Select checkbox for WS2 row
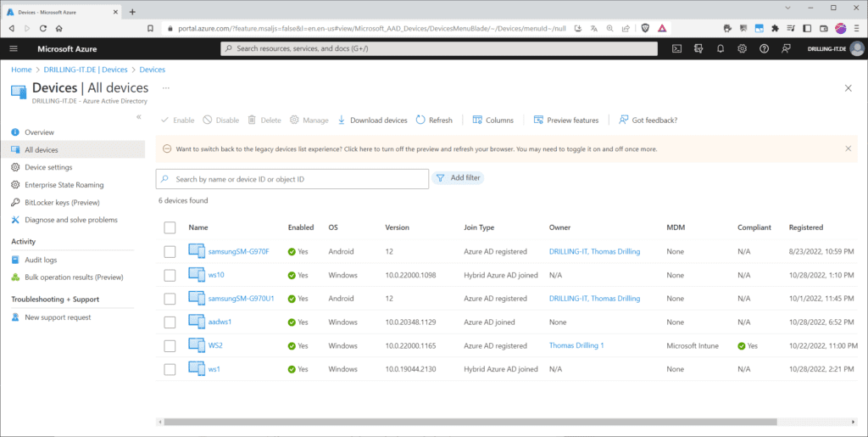 pyautogui.click(x=170, y=345)
